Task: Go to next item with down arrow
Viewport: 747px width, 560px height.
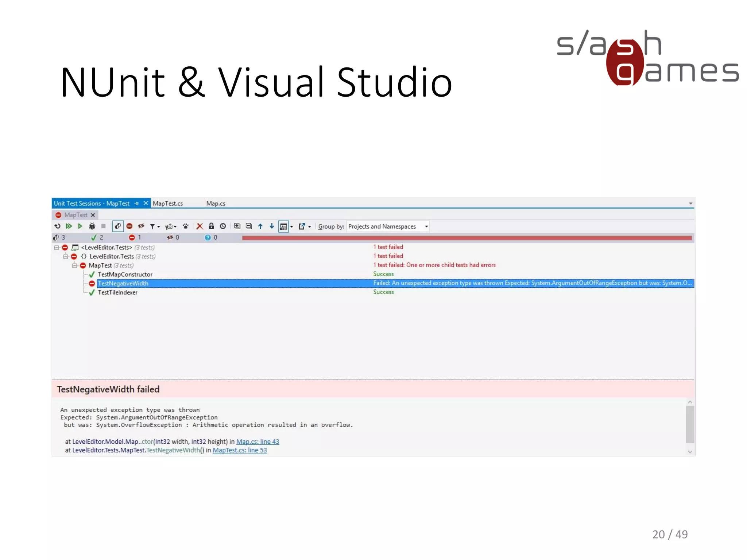Action: [272, 226]
